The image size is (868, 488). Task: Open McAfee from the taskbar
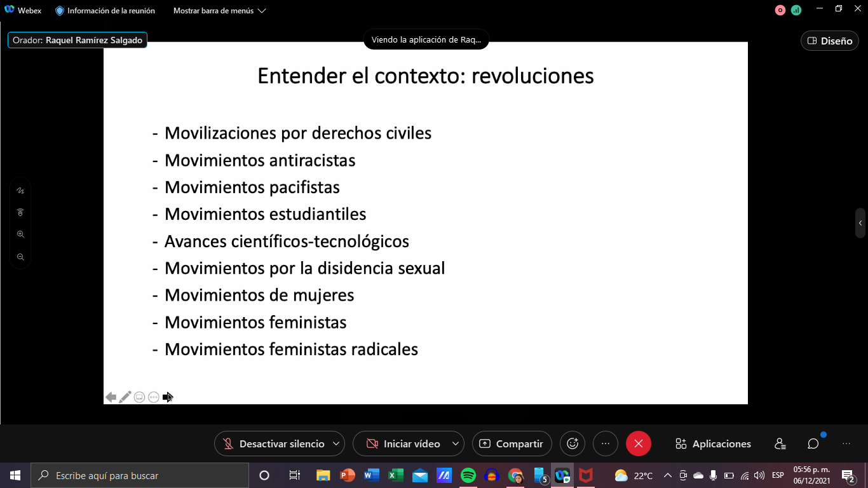(586, 475)
